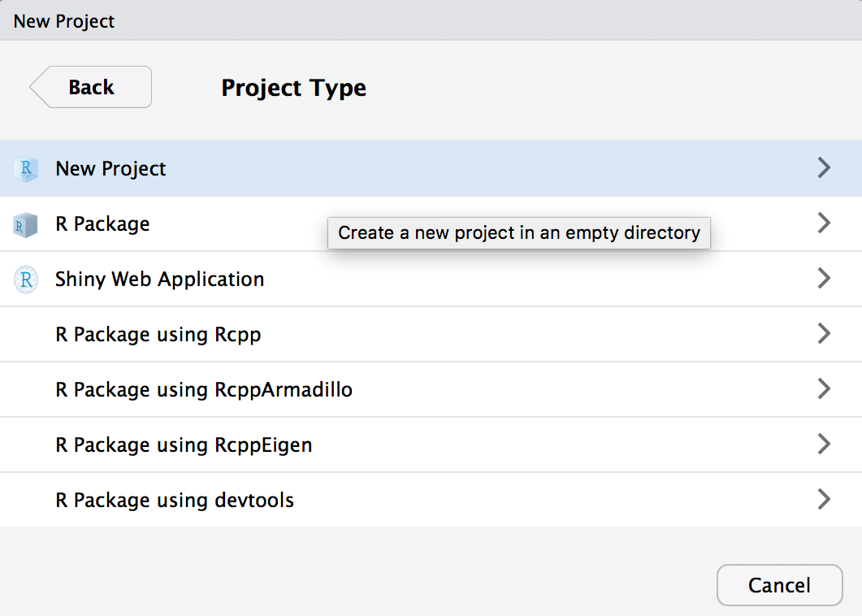This screenshot has height=616, width=862.
Task: Click the R Package box icon
Action: 26,224
